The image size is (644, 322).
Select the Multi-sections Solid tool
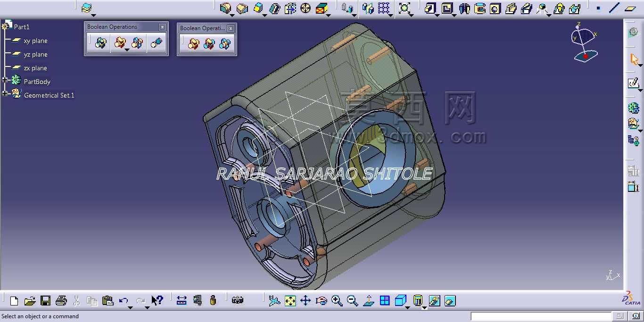[x=559, y=8]
